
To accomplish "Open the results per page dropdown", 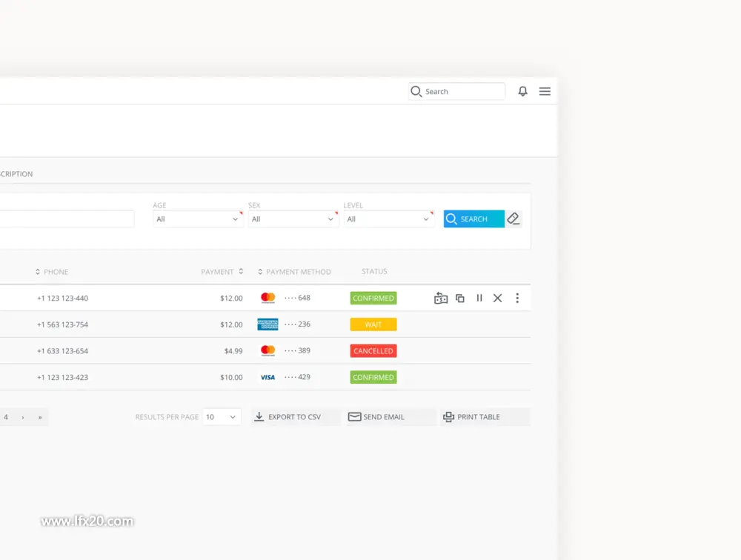I will tap(222, 417).
